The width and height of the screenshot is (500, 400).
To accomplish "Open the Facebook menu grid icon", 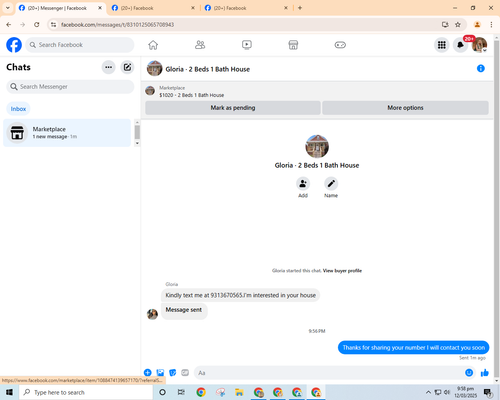I will [442, 45].
